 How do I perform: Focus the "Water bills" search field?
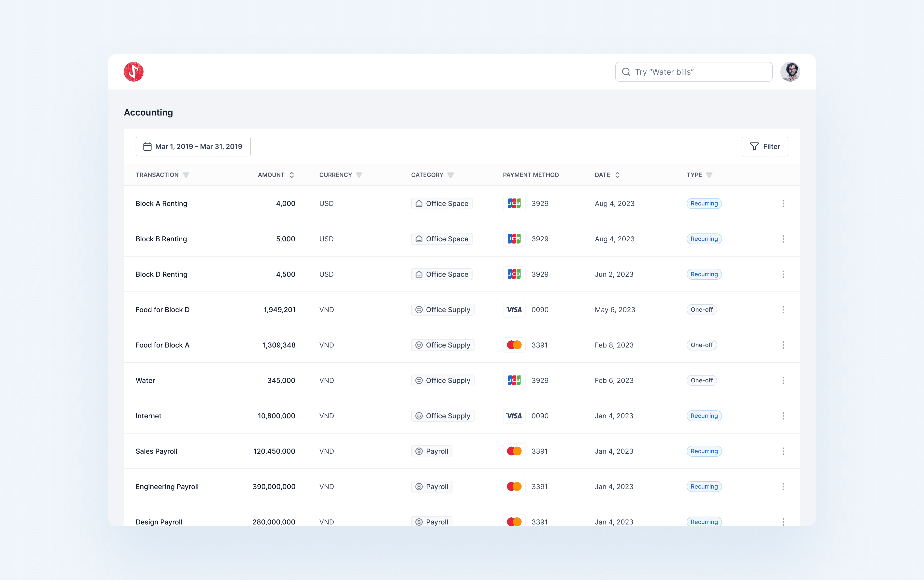pyautogui.click(x=693, y=72)
